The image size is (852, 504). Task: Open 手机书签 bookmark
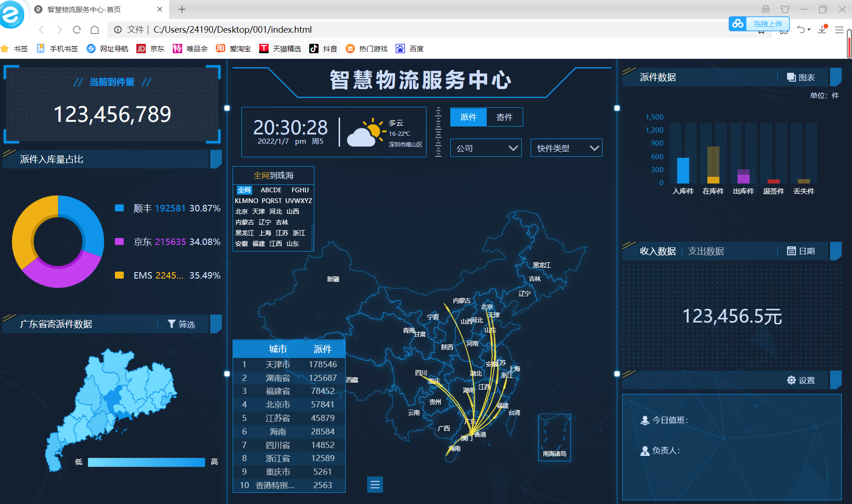tap(57, 49)
